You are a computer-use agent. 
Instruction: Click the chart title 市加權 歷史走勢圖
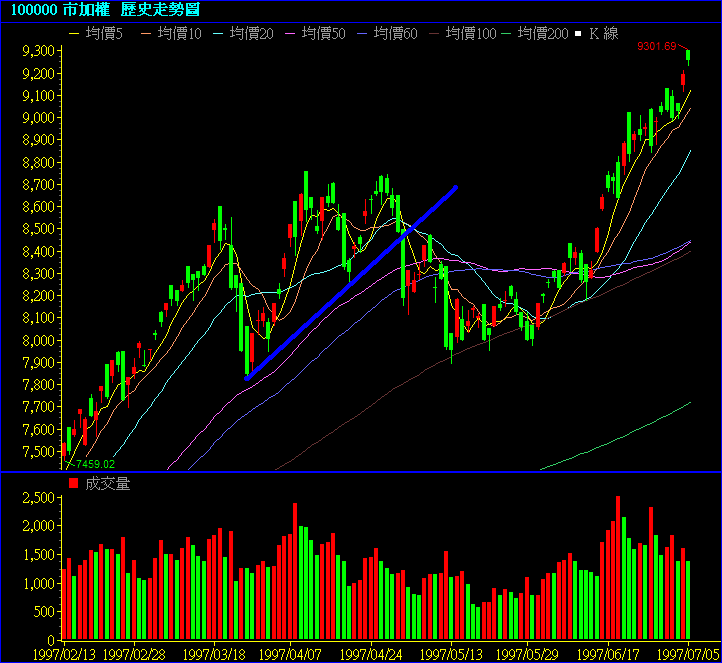tap(131, 10)
